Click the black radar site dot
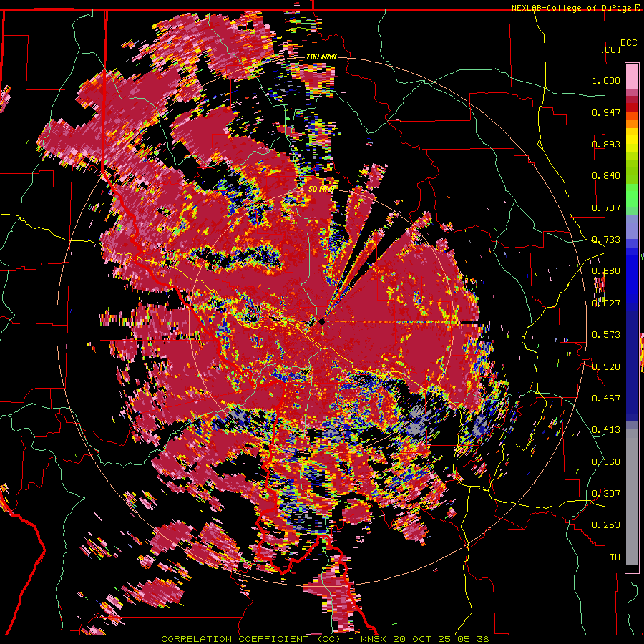This screenshot has height=644, width=644. coord(322,322)
